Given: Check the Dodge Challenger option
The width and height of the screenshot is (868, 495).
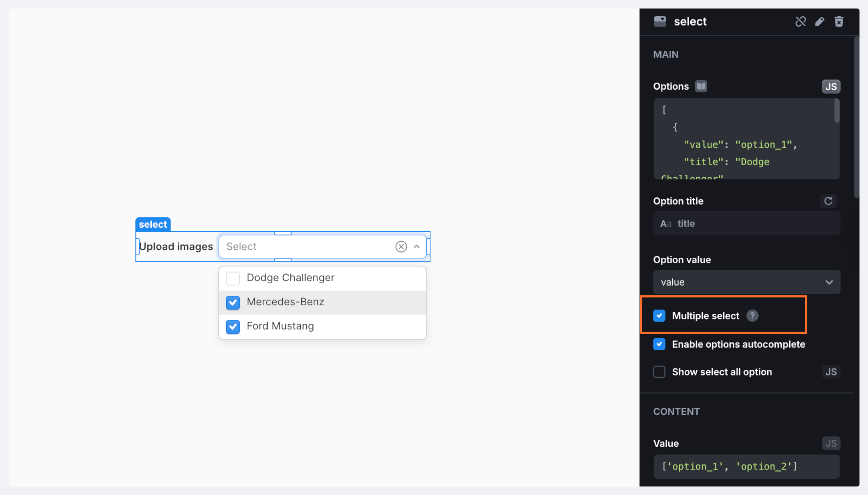Looking at the screenshot, I should click(233, 278).
